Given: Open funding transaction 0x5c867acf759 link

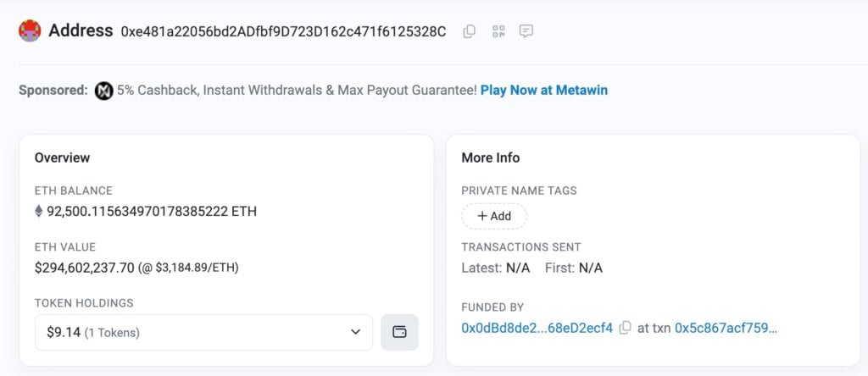Looking at the screenshot, I should coord(726,328).
